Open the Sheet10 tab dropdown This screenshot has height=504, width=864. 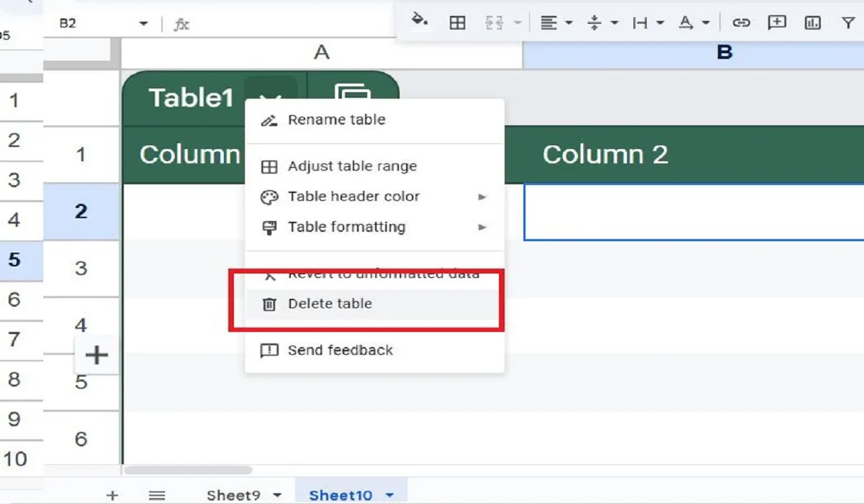(390, 495)
